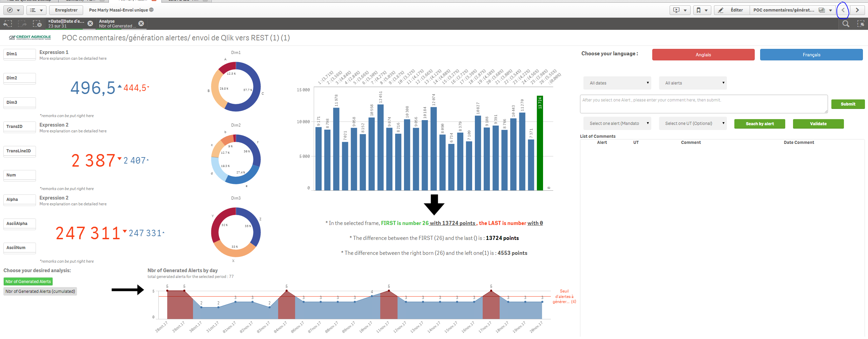Click the app info icon beside app title

pos(151,10)
